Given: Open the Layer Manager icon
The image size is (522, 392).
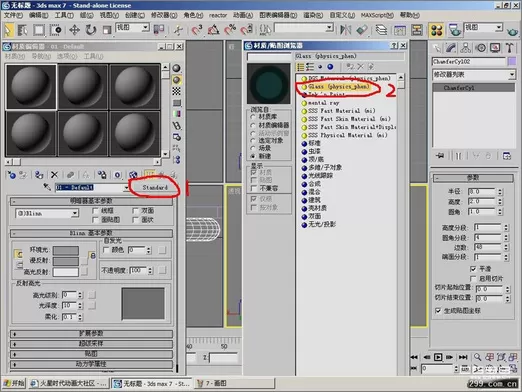Looking at the screenshot, I should 381,30.
